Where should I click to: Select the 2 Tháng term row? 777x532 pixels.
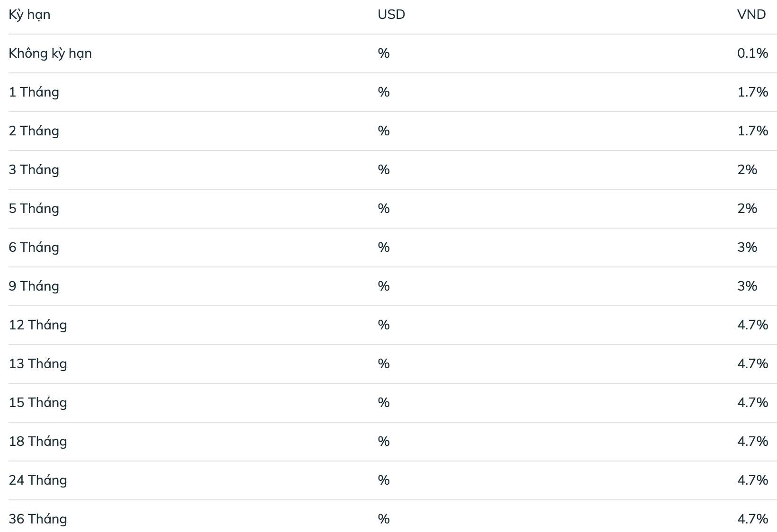click(393, 131)
